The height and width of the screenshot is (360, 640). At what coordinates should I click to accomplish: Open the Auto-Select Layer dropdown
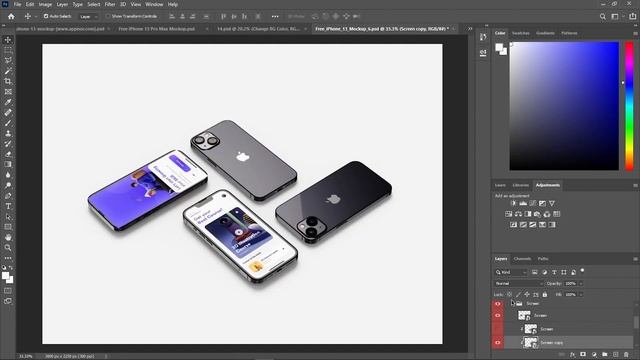[89, 17]
